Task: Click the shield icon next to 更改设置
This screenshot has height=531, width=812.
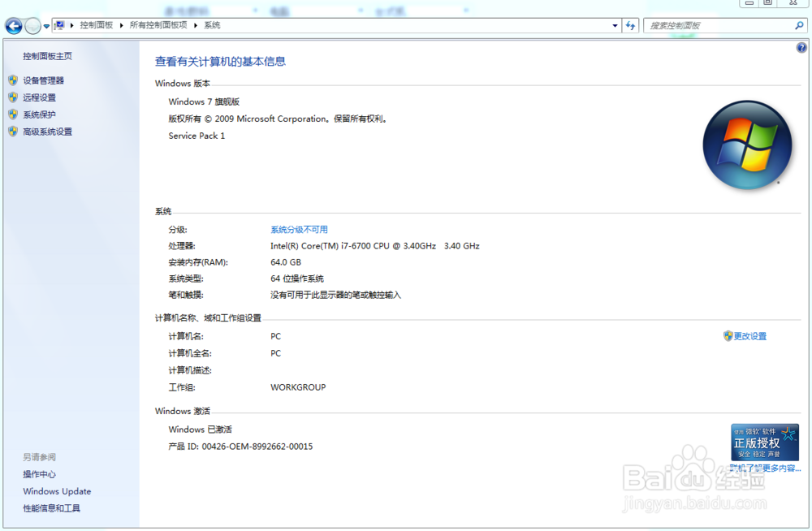Action: pos(730,335)
